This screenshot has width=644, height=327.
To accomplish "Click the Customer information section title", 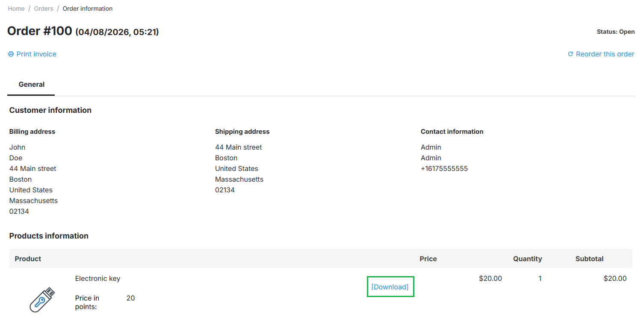I will [50, 110].
